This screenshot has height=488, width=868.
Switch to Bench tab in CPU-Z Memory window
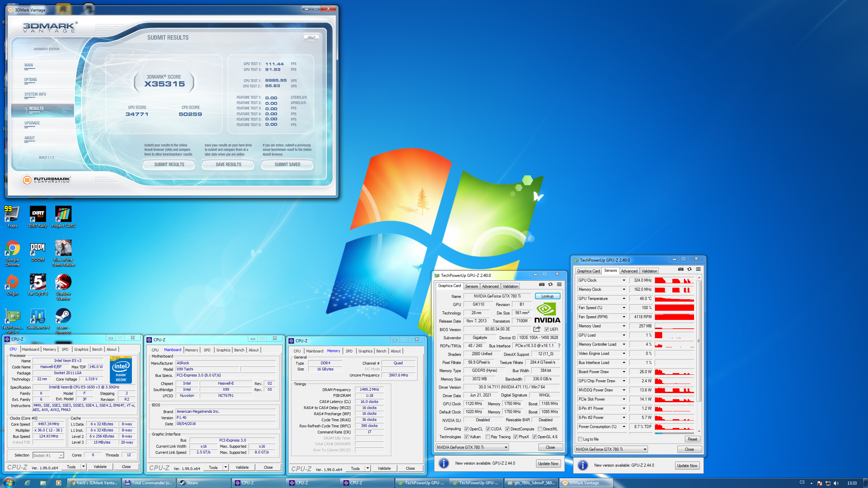tap(381, 351)
